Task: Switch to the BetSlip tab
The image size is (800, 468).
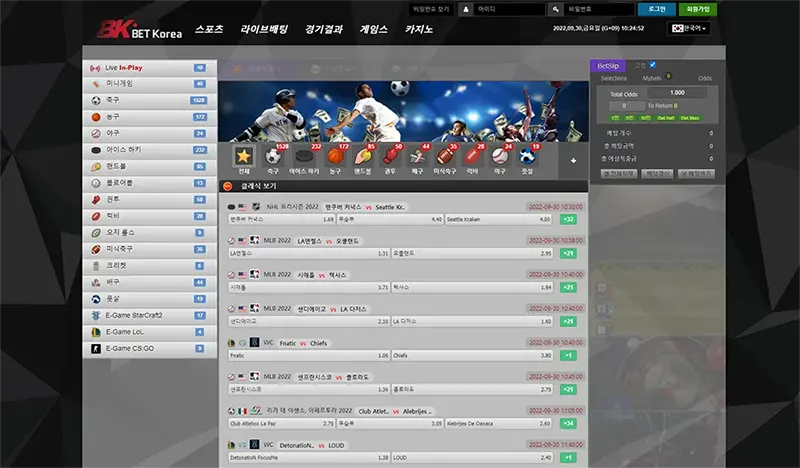Action: tap(608, 66)
